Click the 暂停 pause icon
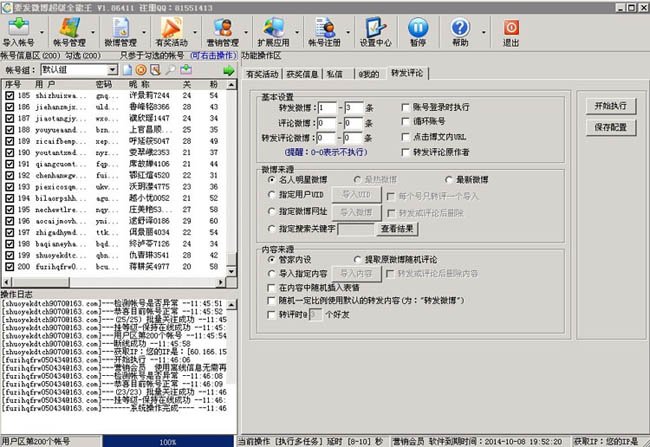 coord(418,32)
